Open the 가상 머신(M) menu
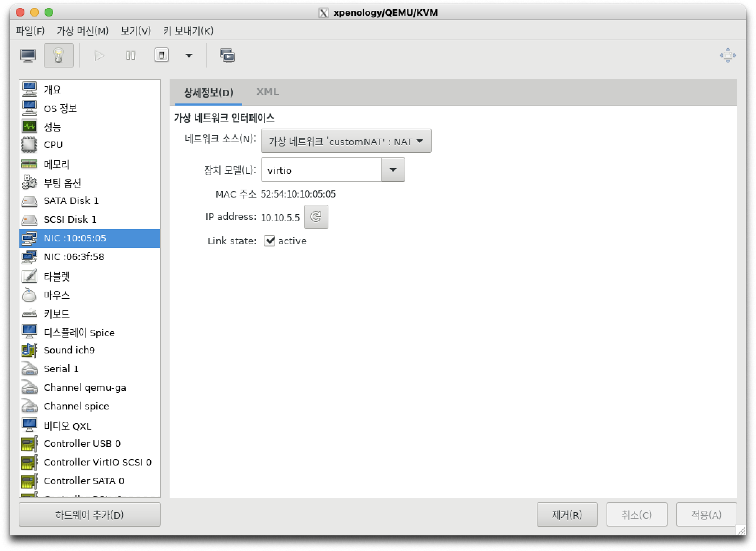This screenshot has width=756, height=551. 83,31
